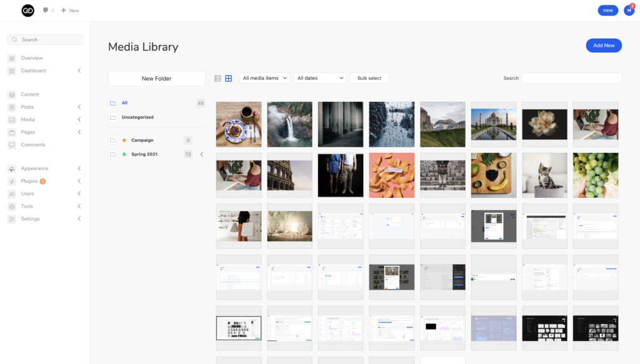Open the All media items dropdown

pos(264,78)
